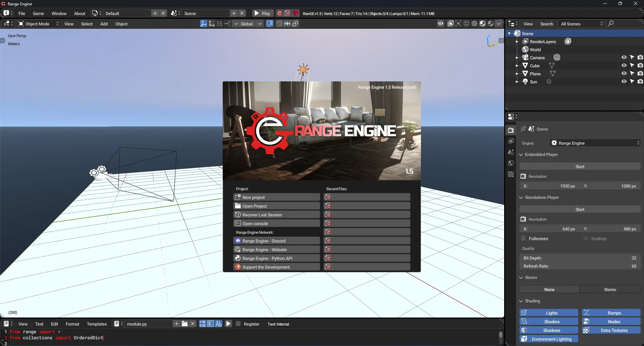
Task: Open a text file using the folder icon
Action: coord(185,324)
